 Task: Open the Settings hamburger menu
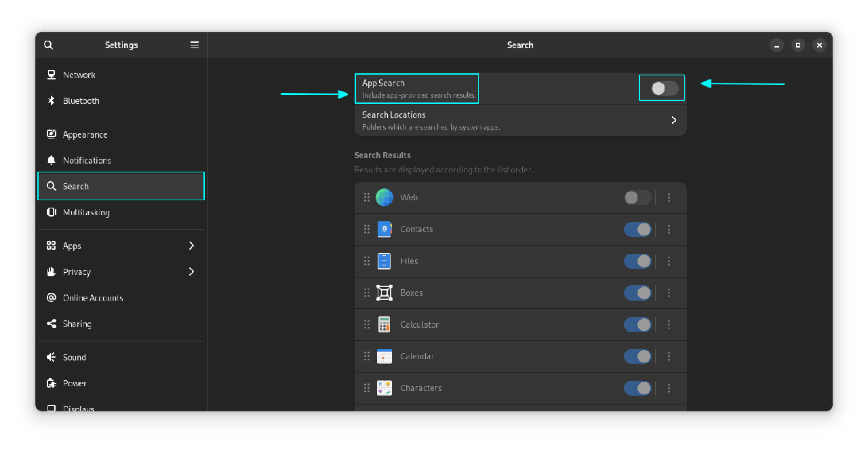pyautogui.click(x=195, y=45)
